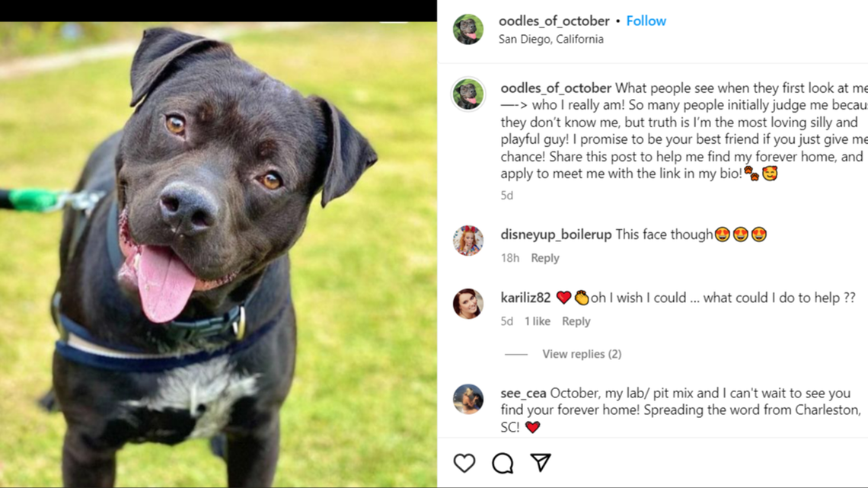
Task: Click the Follow button
Action: tap(646, 21)
